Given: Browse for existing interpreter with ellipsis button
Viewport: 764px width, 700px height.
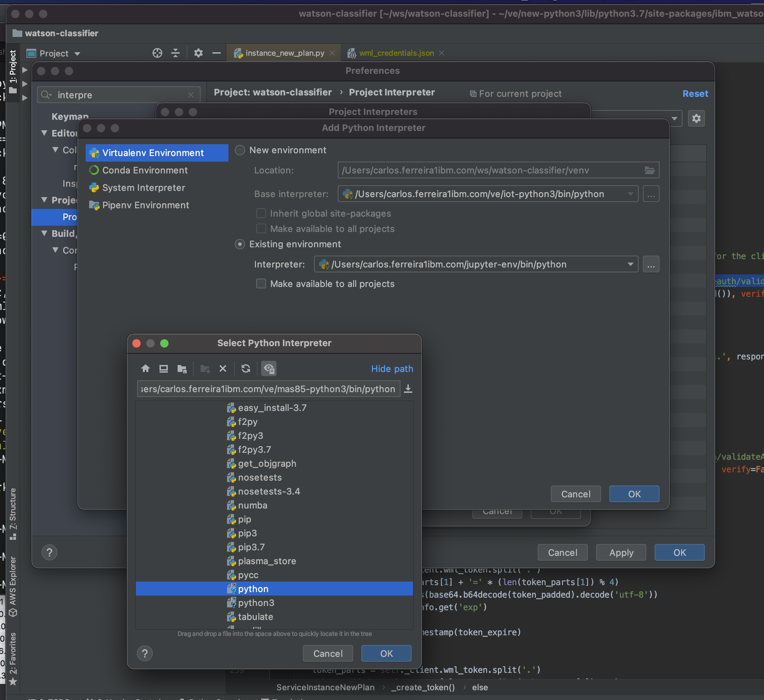Looking at the screenshot, I should coord(651,264).
